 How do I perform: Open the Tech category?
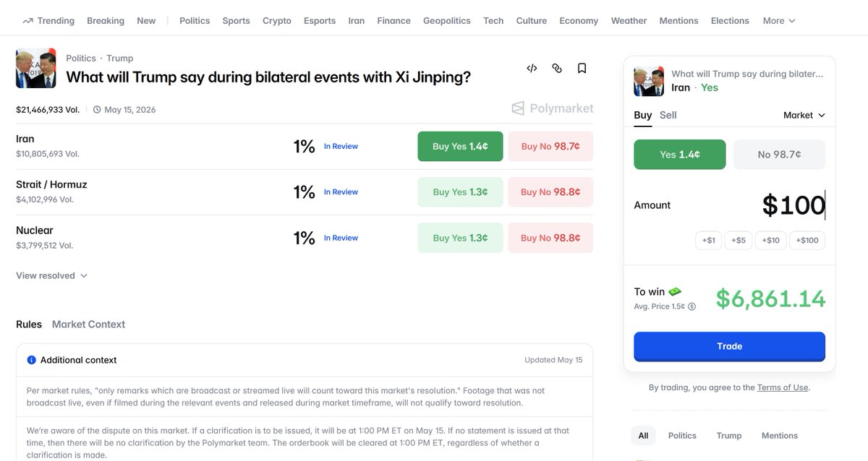click(x=493, y=21)
